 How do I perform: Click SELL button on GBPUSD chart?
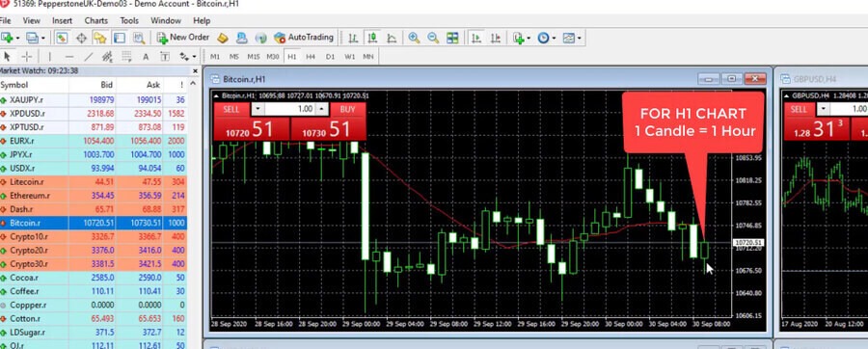(x=799, y=109)
